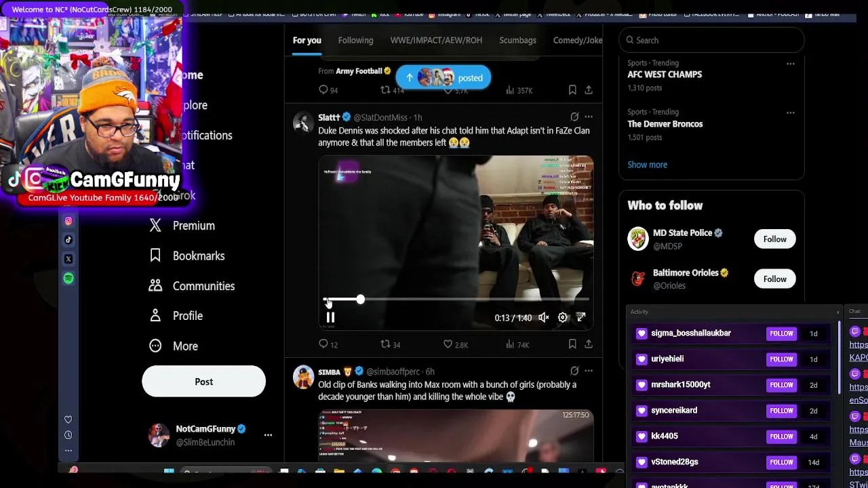Click heart icon in left browser sidebar
This screenshot has height=488, width=868.
tap(68, 420)
